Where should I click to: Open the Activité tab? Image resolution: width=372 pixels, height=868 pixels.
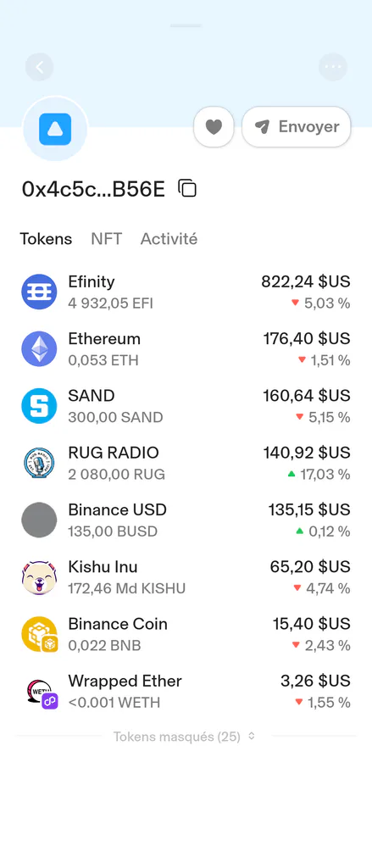169,238
